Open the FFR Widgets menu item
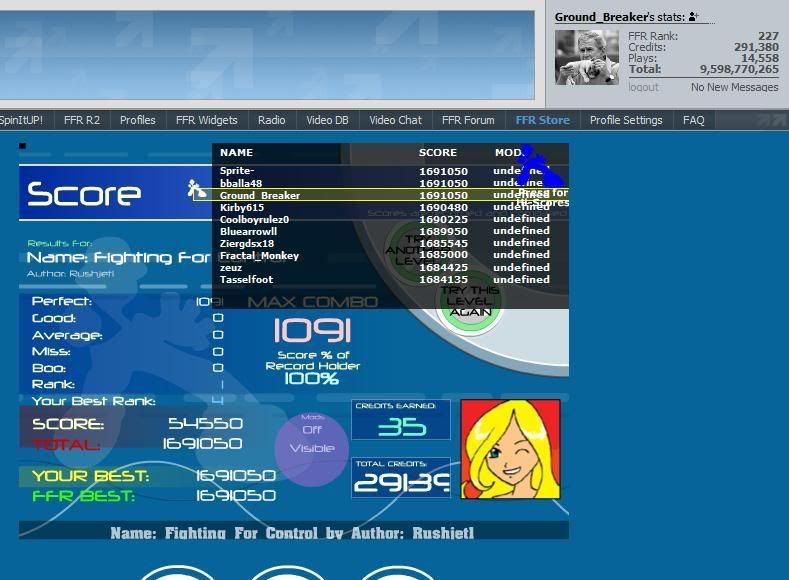 click(x=206, y=120)
